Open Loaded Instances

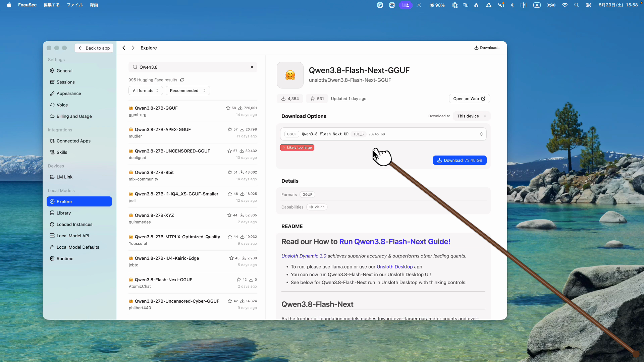coord(79,224)
